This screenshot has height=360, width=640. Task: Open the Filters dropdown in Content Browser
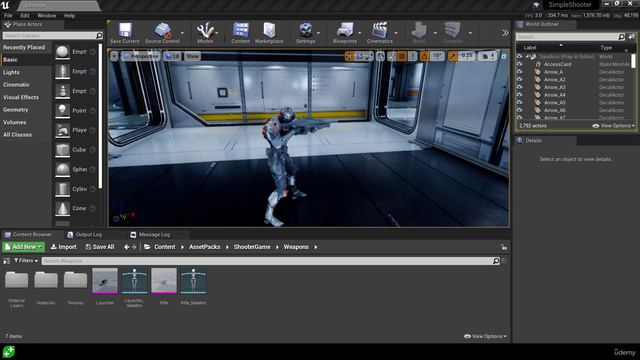pyautogui.click(x=26, y=260)
